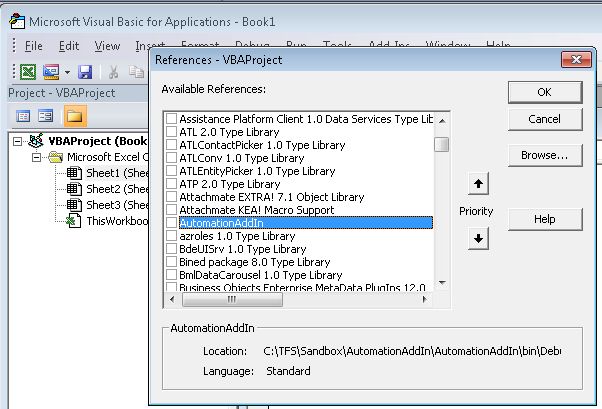The image size is (602, 409).
Task: Check ATP 2.0 Type Library
Action: click(x=171, y=184)
